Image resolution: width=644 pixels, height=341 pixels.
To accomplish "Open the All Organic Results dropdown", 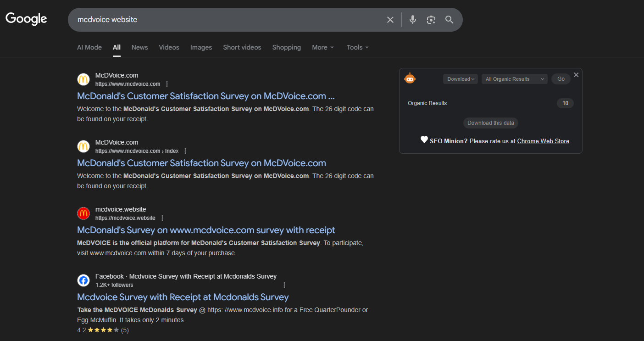I will [514, 79].
